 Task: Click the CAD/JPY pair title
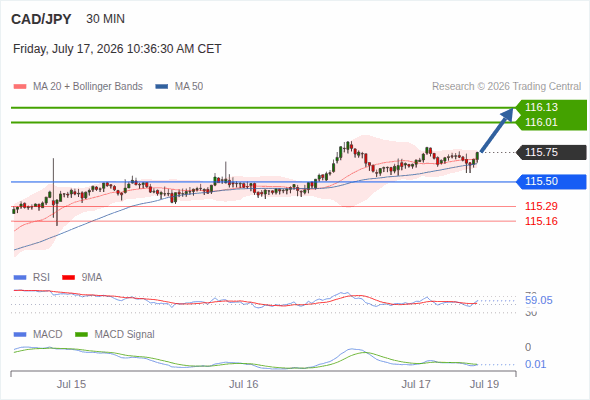pyautogui.click(x=41, y=19)
